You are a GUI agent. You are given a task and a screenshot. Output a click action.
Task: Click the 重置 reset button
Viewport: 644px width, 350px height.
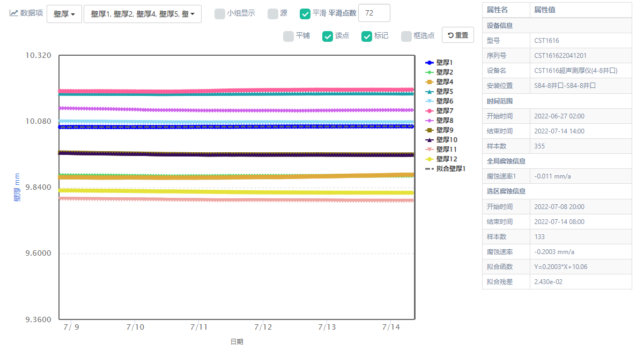click(x=458, y=35)
